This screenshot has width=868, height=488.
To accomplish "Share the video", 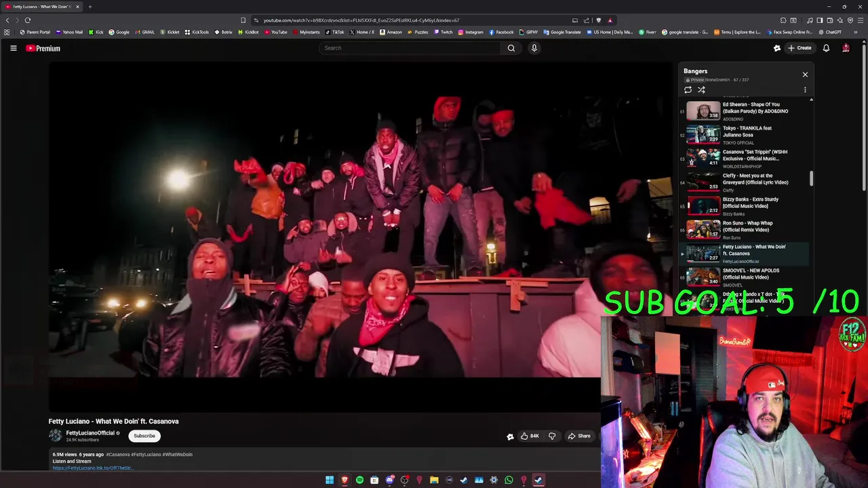I will point(579,436).
